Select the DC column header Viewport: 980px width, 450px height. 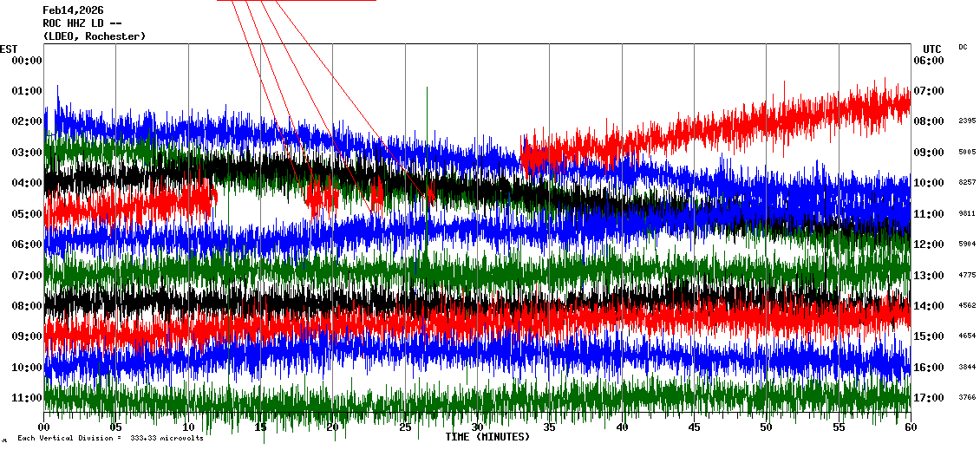(x=963, y=47)
